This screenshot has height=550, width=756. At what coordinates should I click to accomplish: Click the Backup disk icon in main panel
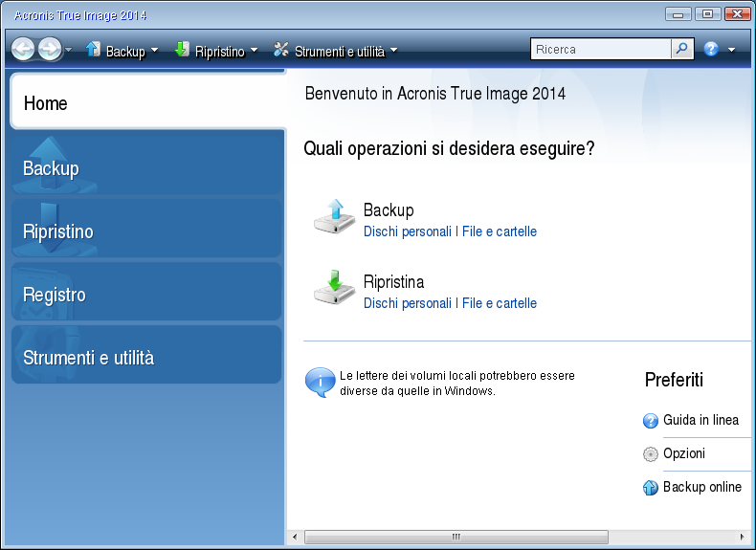click(x=335, y=216)
